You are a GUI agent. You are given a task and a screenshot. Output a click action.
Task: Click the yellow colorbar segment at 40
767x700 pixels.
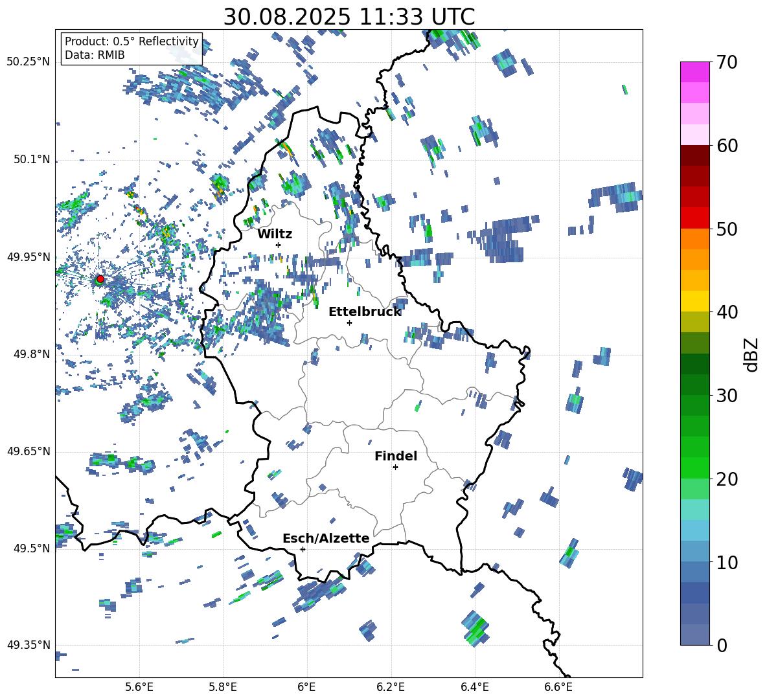[694, 301]
